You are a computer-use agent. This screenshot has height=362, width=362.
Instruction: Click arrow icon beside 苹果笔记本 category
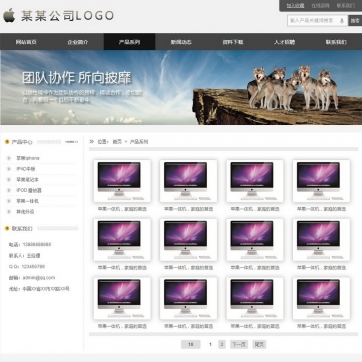coord(9,180)
